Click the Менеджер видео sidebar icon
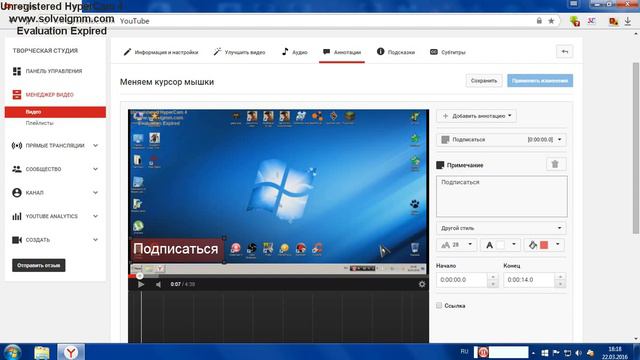The image size is (640, 360). click(x=17, y=95)
